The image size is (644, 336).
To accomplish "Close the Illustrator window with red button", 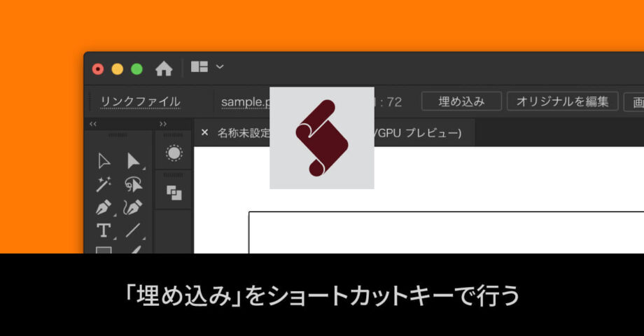I will (x=98, y=69).
